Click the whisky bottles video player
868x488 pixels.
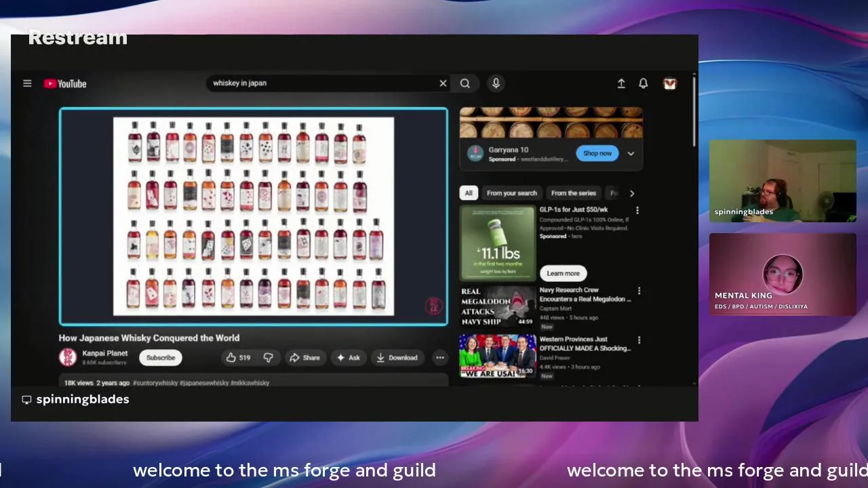point(254,217)
